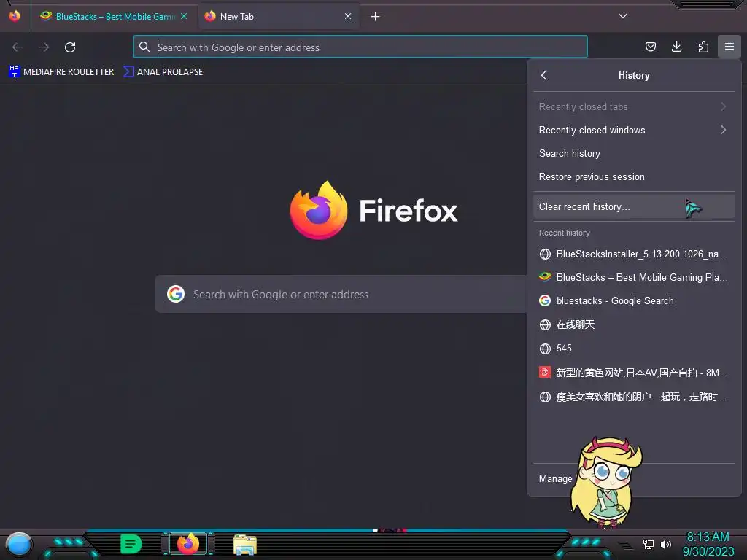Select Search history
747x560 pixels.
tap(634, 153)
